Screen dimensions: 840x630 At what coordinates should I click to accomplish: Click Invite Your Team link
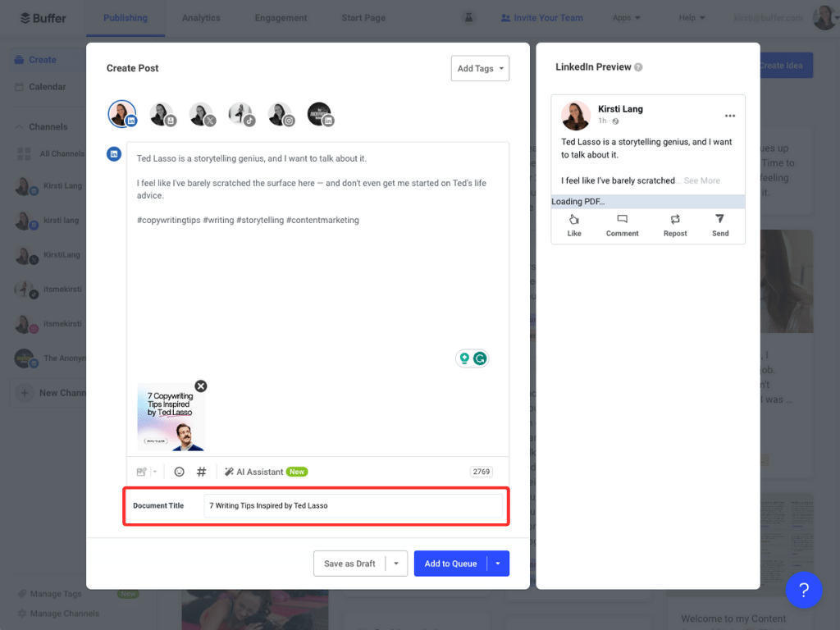[x=541, y=18]
